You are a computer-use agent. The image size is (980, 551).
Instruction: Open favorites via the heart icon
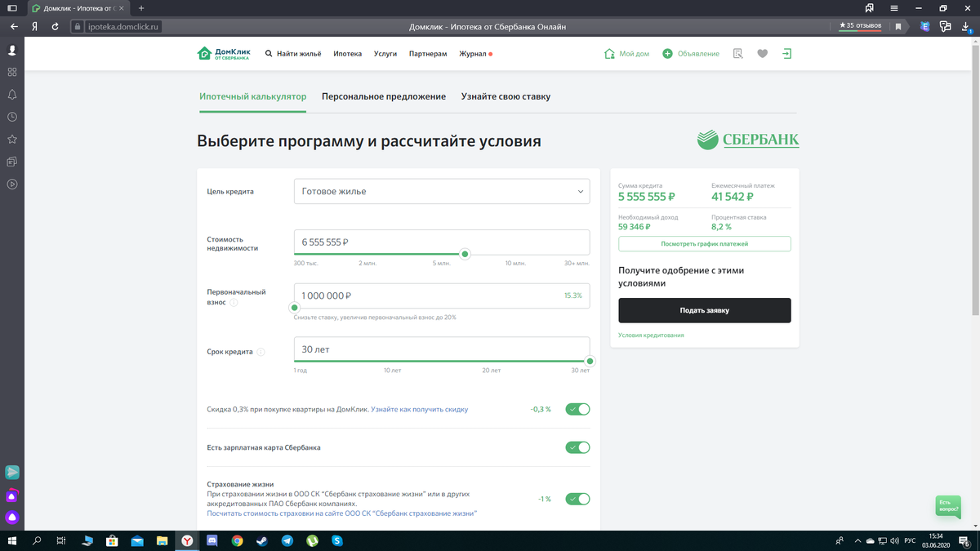pyautogui.click(x=762, y=53)
